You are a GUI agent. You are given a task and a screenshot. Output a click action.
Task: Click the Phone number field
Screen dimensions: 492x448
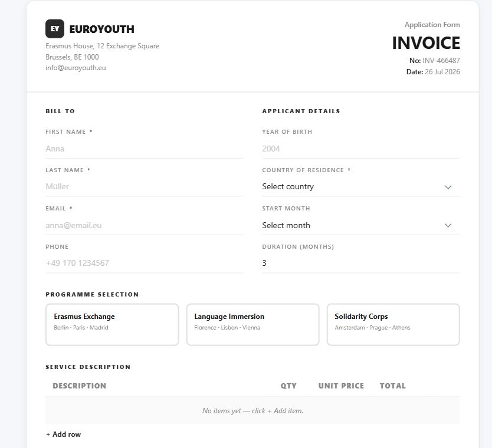click(x=145, y=263)
